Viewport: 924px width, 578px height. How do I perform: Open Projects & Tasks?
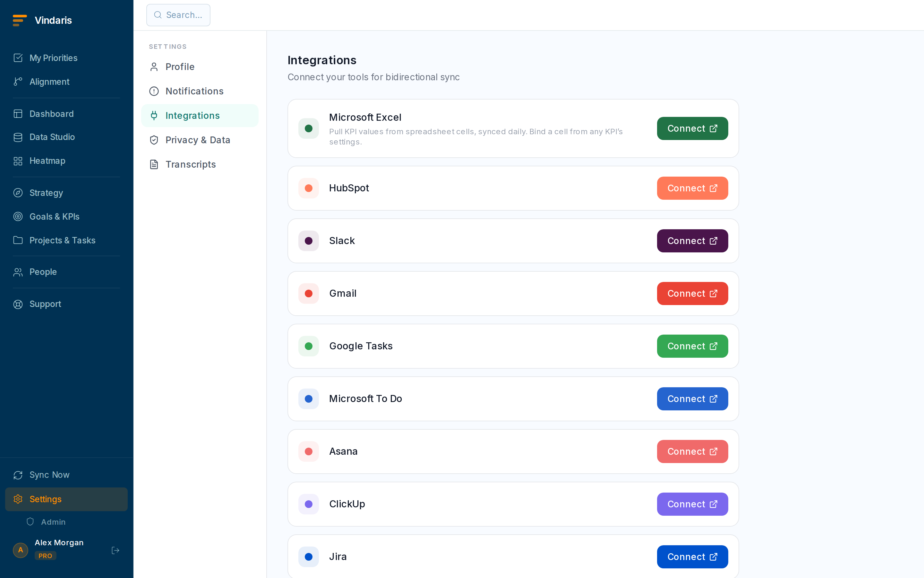pyautogui.click(x=66, y=240)
